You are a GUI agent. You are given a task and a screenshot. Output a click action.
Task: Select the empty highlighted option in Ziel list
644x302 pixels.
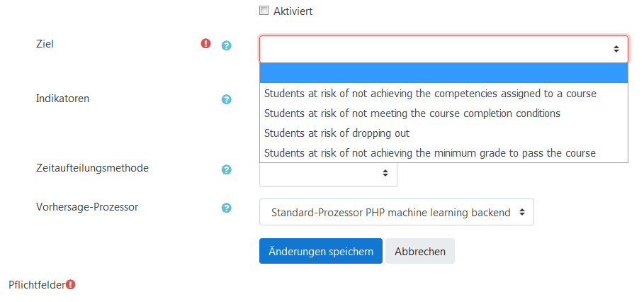pos(444,74)
